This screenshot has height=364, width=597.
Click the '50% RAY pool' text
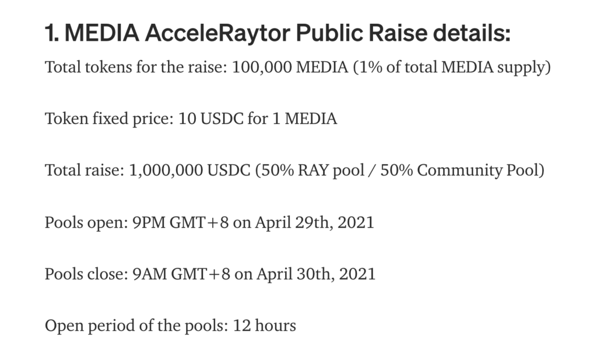coord(310,171)
